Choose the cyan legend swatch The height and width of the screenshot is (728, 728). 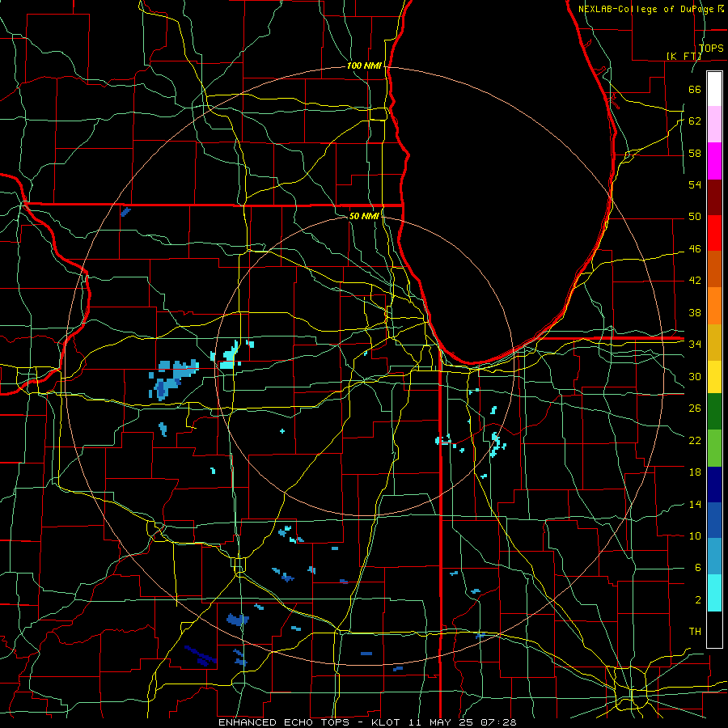[714, 593]
